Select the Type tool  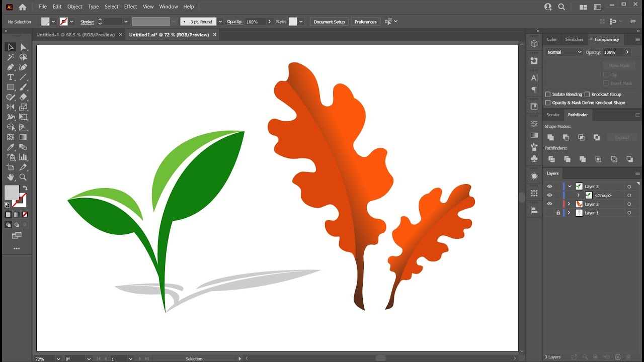(10, 77)
